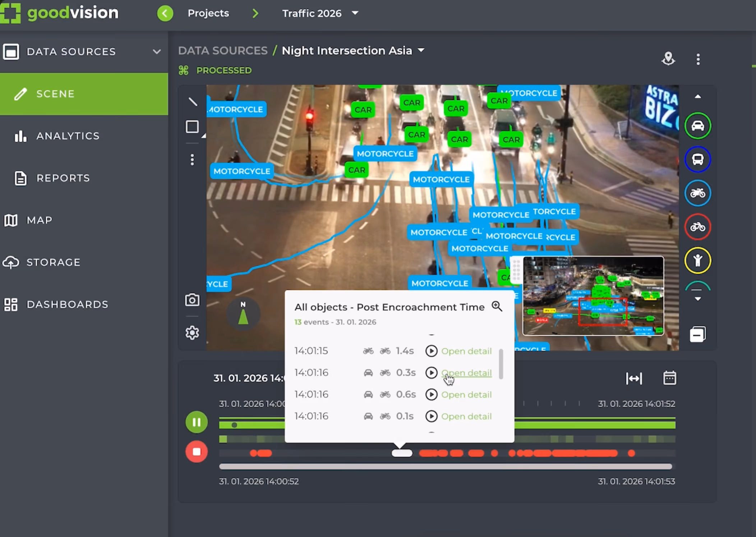Click the fit-timeline-width icon

click(x=634, y=378)
